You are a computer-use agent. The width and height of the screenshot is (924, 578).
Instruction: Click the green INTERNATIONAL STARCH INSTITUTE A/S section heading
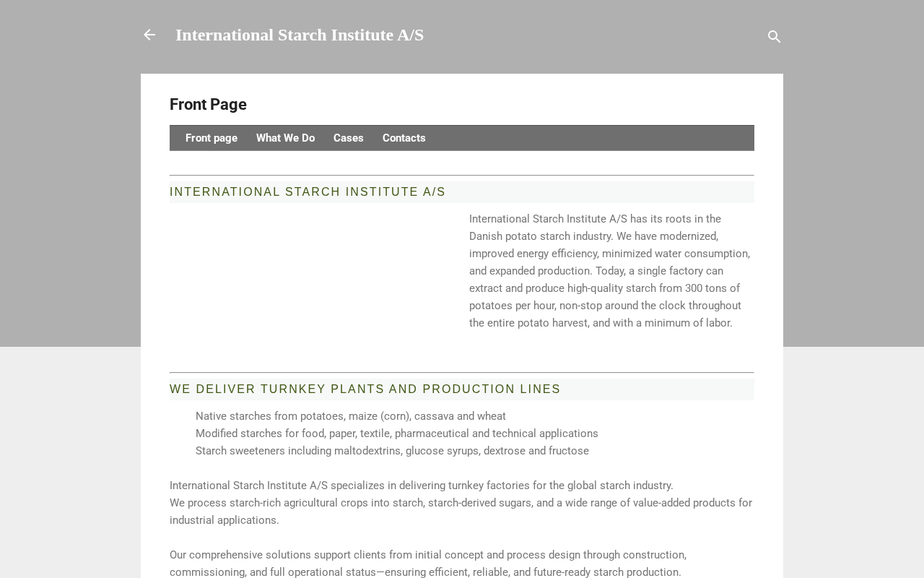coord(308,192)
